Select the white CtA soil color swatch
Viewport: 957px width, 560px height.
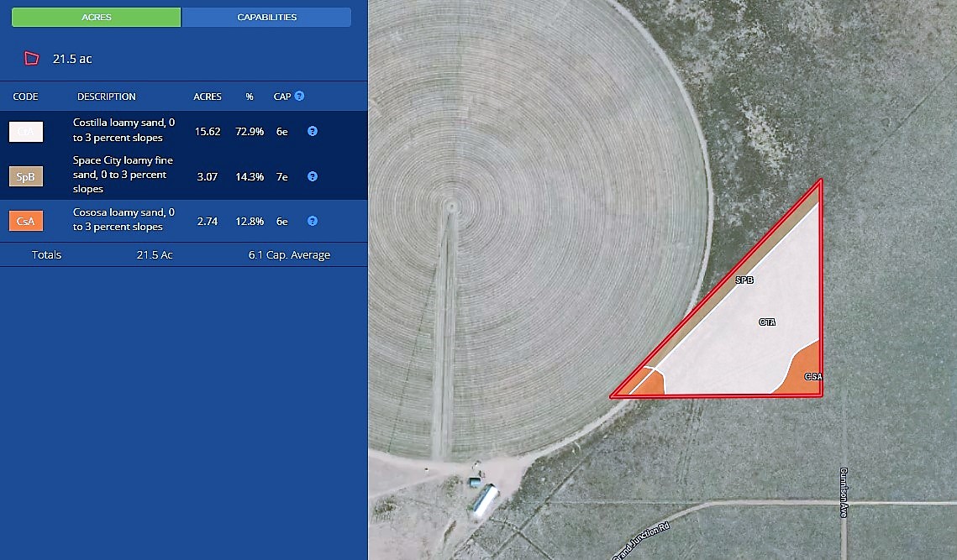[x=26, y=132]
